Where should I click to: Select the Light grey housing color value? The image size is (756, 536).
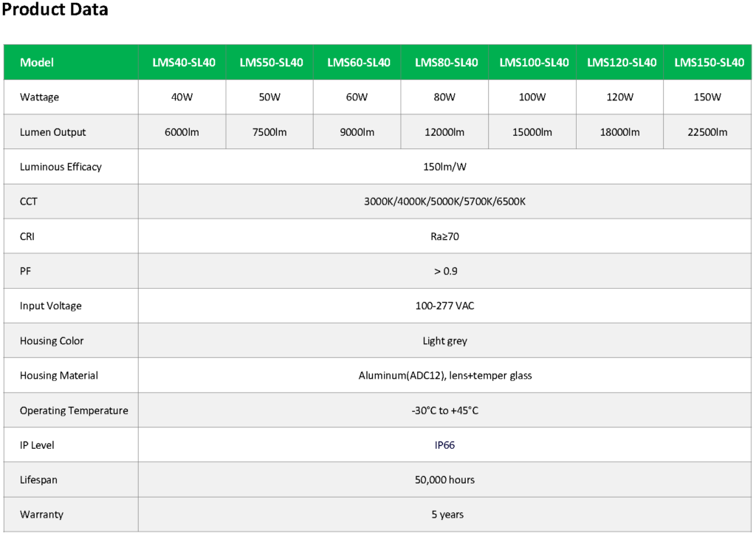tap(444, 341)
